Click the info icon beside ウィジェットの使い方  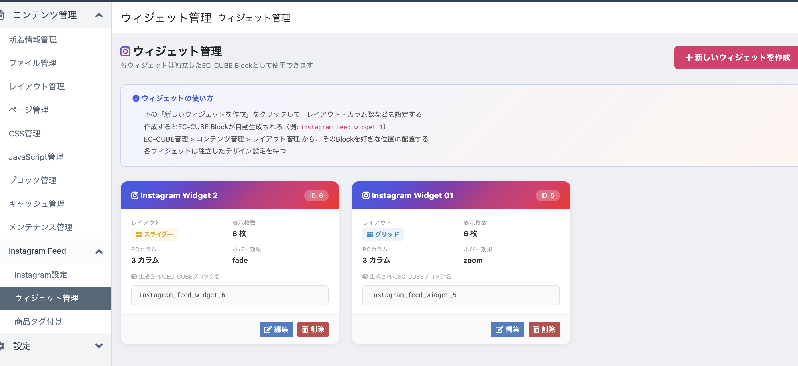point(135,98)
